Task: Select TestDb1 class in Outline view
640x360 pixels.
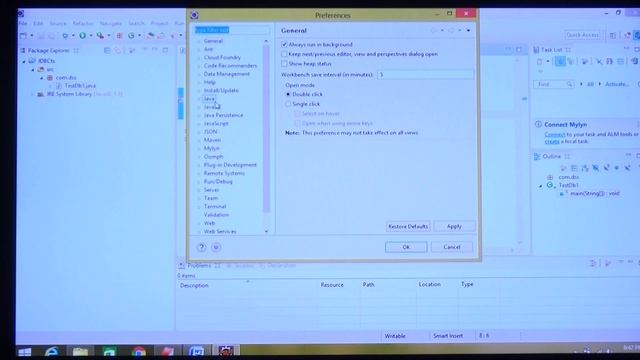Action: 569,185
